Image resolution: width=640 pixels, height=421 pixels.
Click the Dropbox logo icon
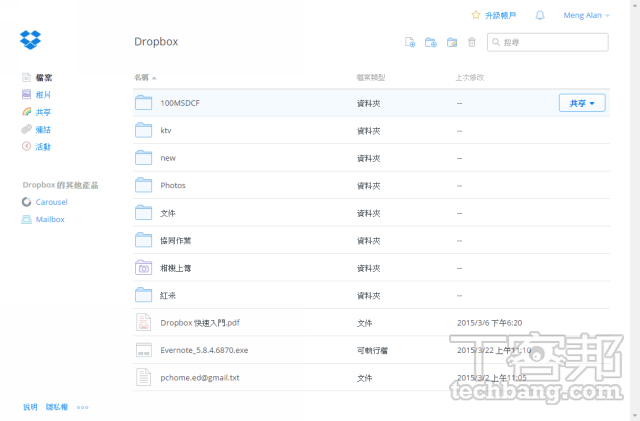click(x=30, y=41)
